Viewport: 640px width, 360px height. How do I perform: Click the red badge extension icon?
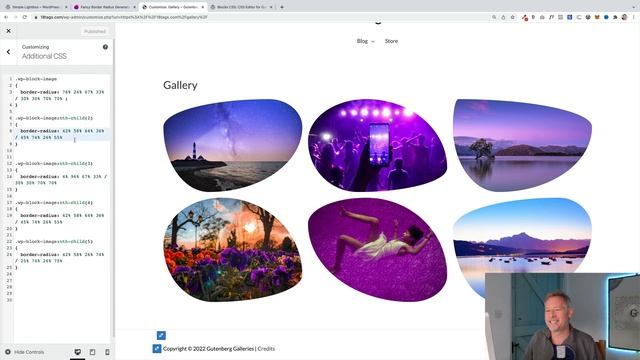click(x=525, y=17)
